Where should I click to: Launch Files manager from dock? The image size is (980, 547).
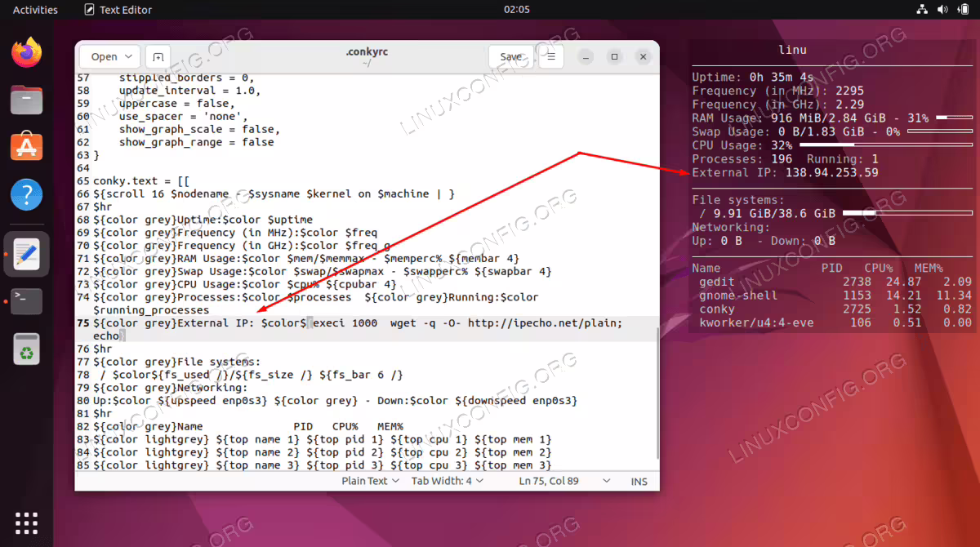[x=26, y=100]
